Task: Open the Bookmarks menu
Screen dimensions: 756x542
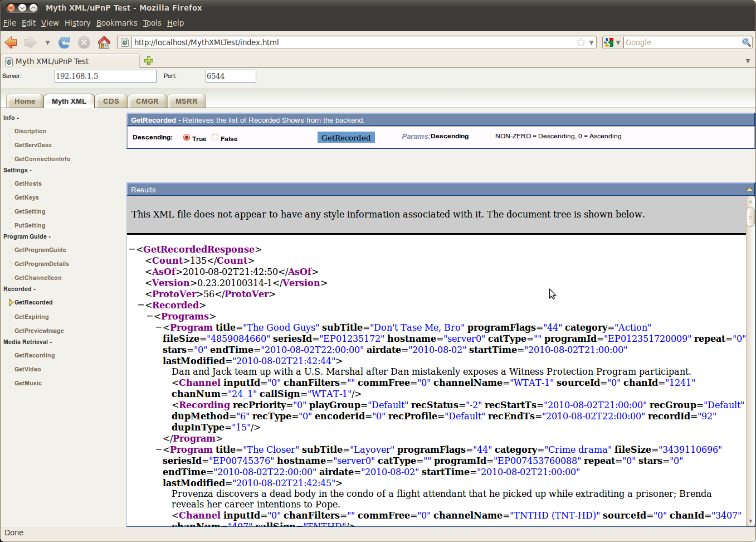Action: tap(117, 23)
